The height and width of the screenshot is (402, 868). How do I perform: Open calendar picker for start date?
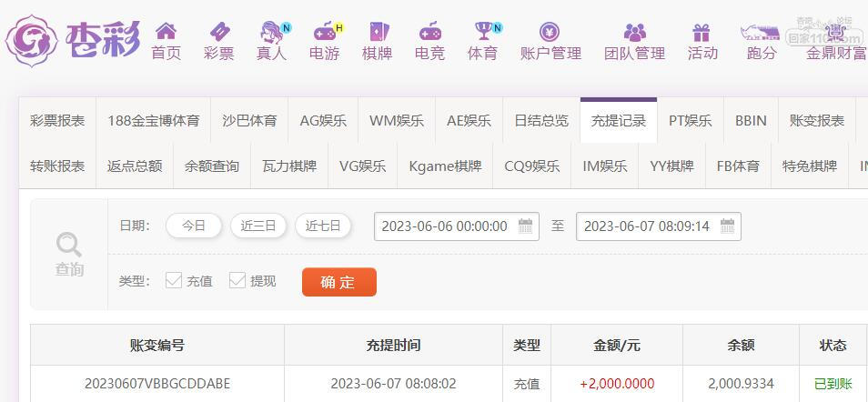[x=525, y=226]
